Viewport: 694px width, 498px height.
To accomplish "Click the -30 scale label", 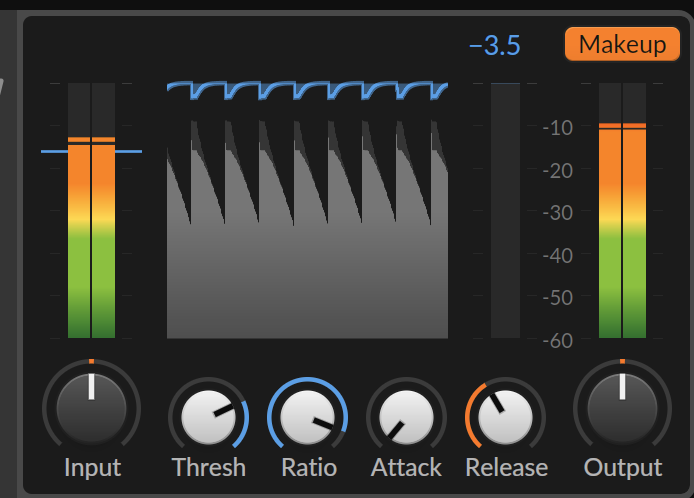I will click(x=558, y=213).
